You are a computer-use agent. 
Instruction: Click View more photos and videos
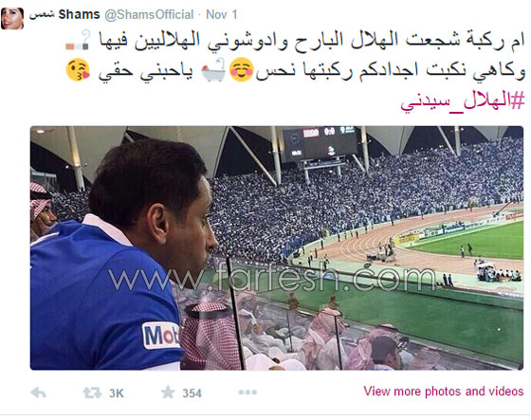444,392
